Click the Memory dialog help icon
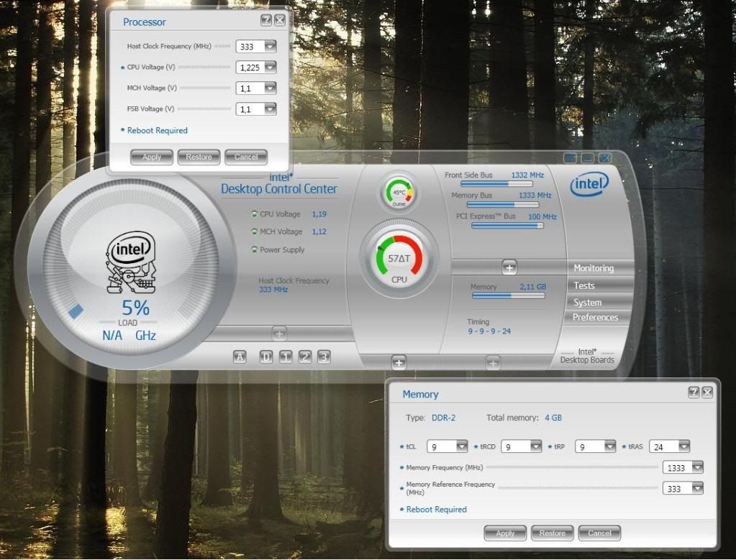 pos(694,392)
